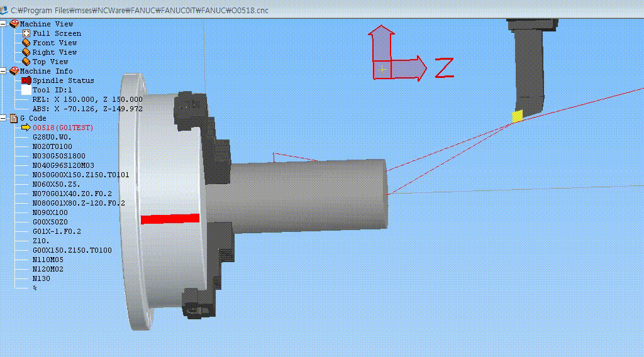Viewport: 644px width, 357px height.
Task: Select G-code line G00X50Z0
Action: pos(50,222)
